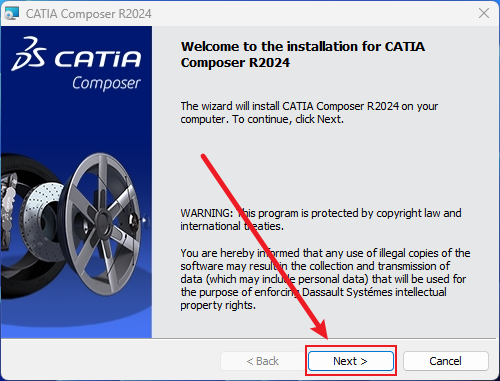This screenshot has width=500, height=381.
Task: Click the installer icon in the title bar
Action: click(12, 13)
